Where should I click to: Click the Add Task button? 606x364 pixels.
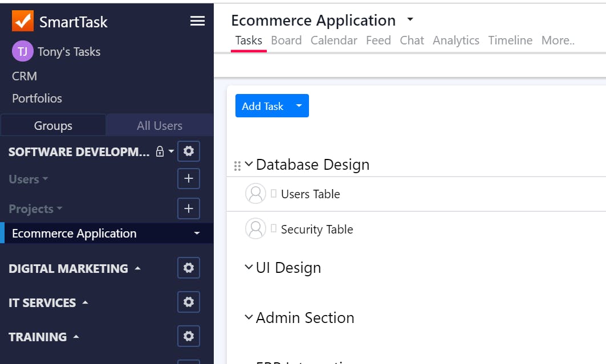(x=262, y=106)
